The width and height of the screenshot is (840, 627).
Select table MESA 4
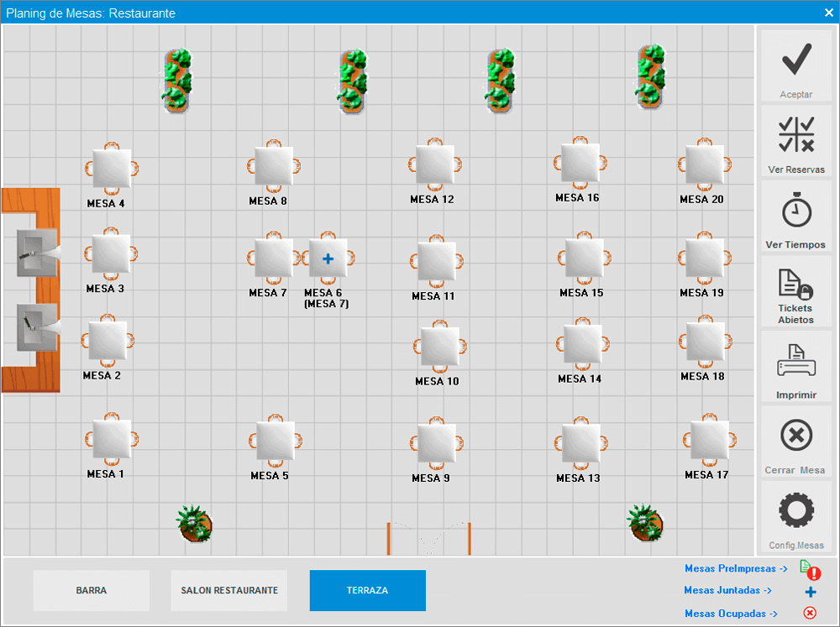[x=112, y=169]
